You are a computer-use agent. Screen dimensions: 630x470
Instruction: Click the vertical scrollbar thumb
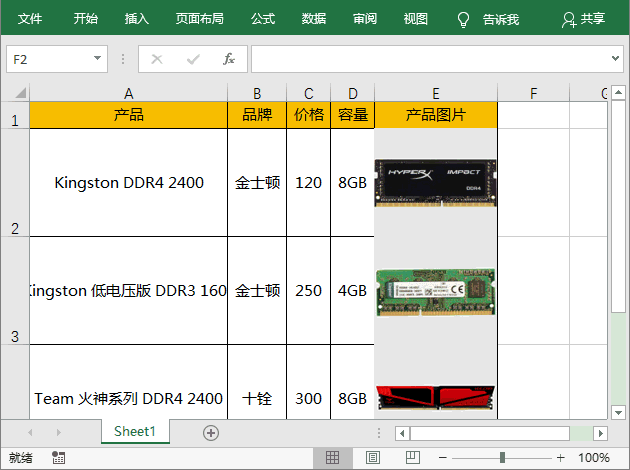pos(618,206)
